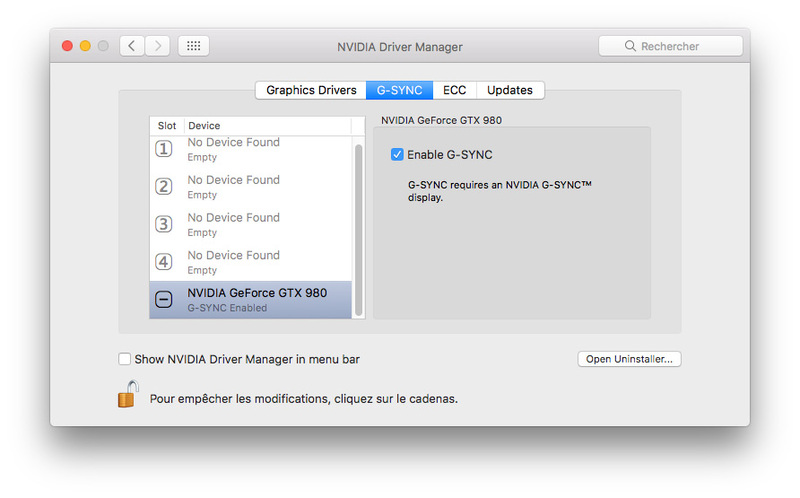Screen dimensions: 800x498
Task: Click the forward navigation arrow
Action: pos(157,46)
